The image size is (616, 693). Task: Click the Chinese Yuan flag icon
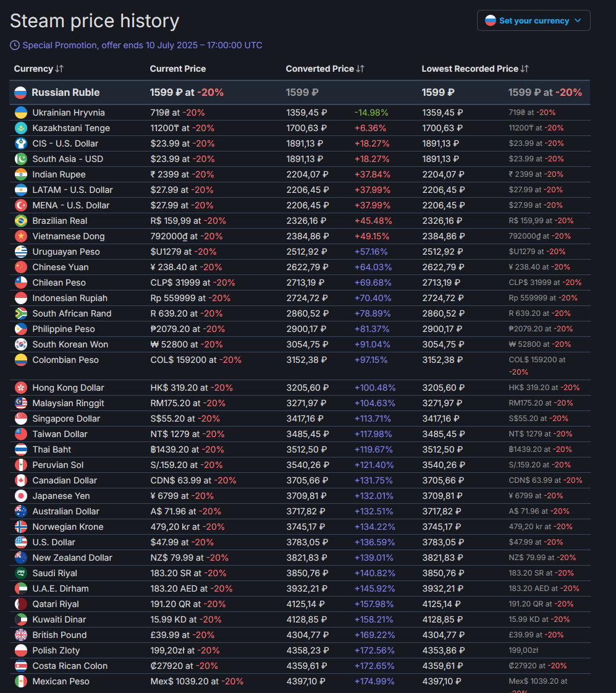coord(21,268)
